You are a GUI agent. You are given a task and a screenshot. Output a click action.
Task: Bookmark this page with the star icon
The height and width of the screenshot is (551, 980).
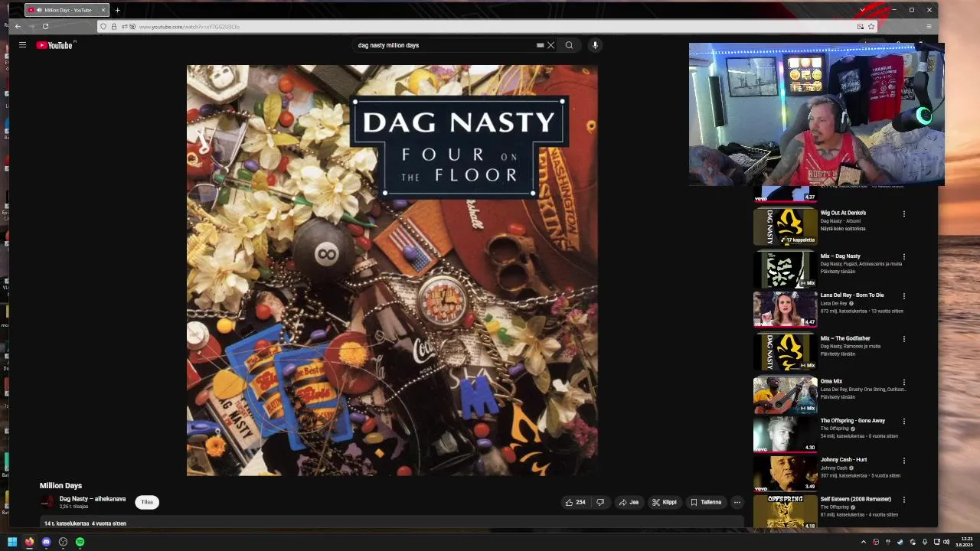click(x=871, y=27)
